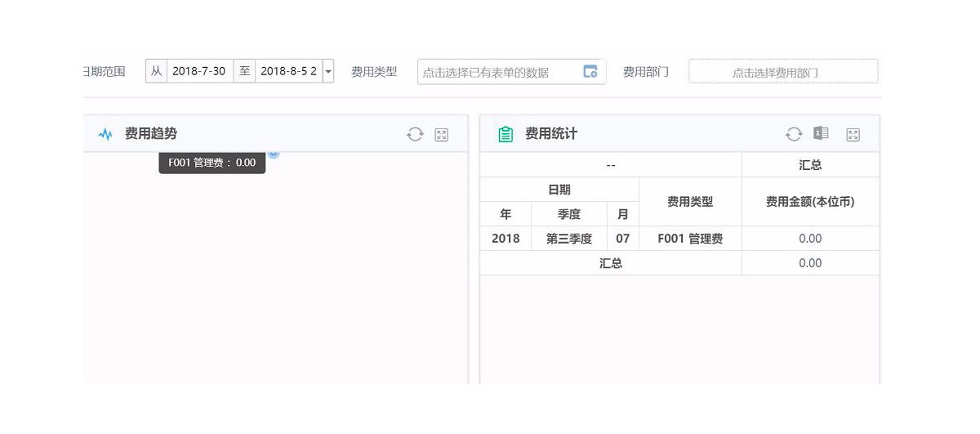Viewport: 980px width, 434px height.
Task: Click the end date field 2018-8-5
Action: 288,71
